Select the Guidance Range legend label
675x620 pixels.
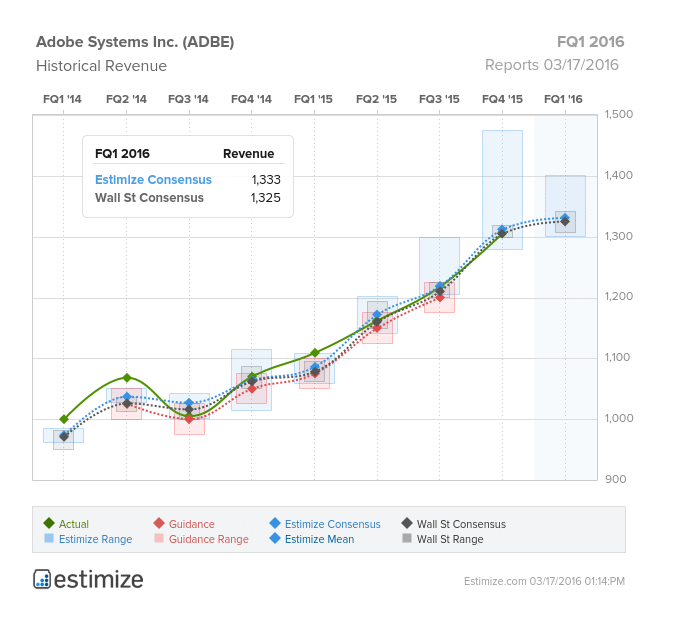click(x=208, y=539)
